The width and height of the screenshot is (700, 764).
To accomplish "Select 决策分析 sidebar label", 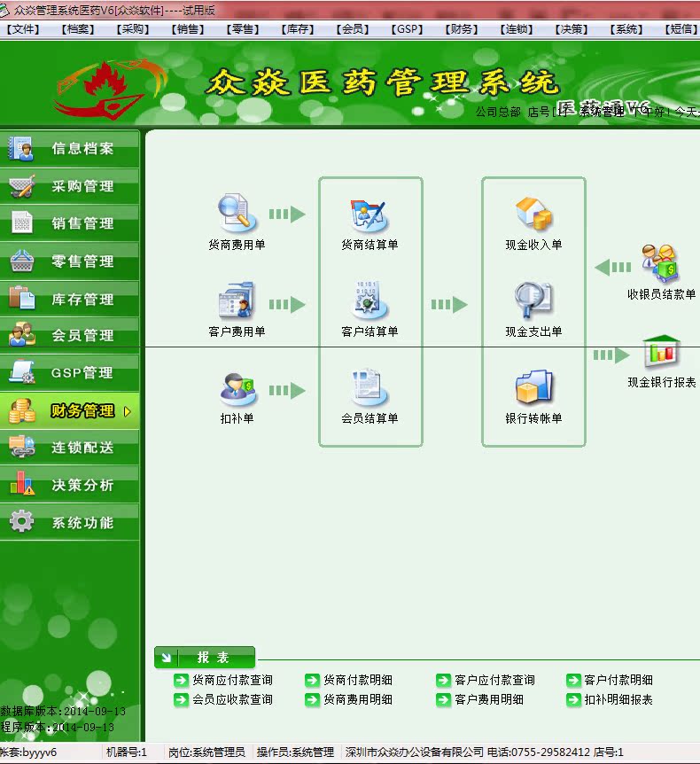I will point(82,485).
